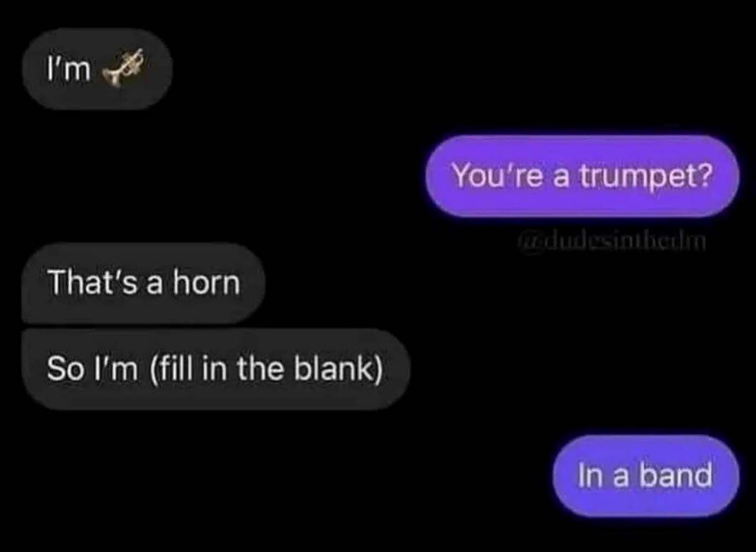Screen dimensions: 756x552
Task: Click the "I'm" text beside trumpet emoji
Action: [x=69, y=71]
